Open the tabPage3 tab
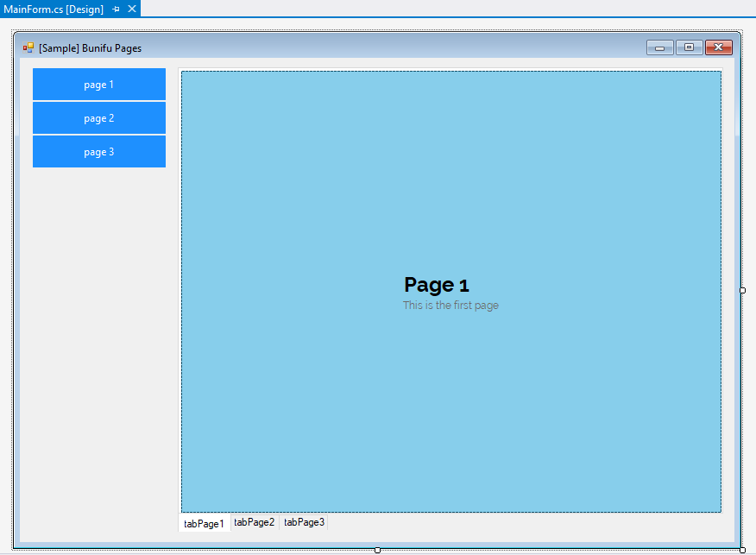The height and width of the screenshot is (555, 756). point(305,522)
